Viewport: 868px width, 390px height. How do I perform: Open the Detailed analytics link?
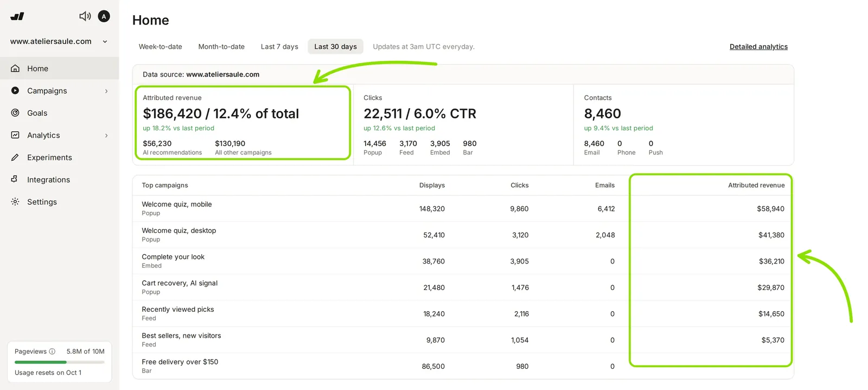coord(758,47)
